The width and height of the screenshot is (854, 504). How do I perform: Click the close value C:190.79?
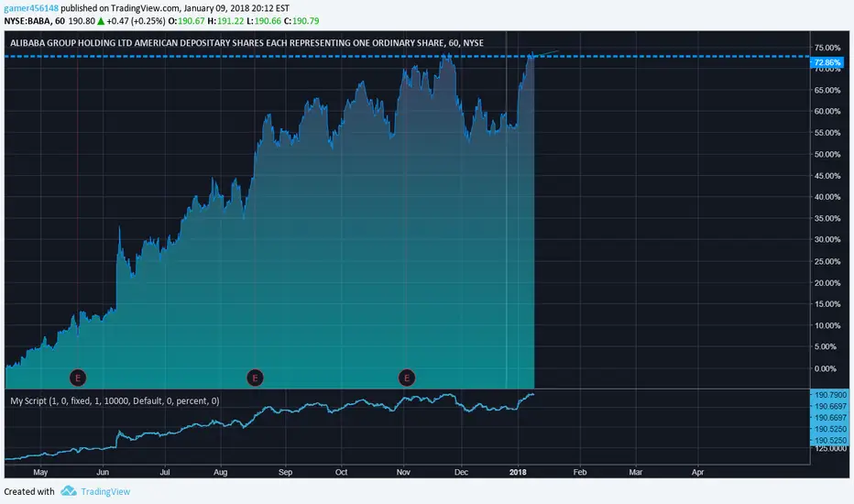[301, 21]
